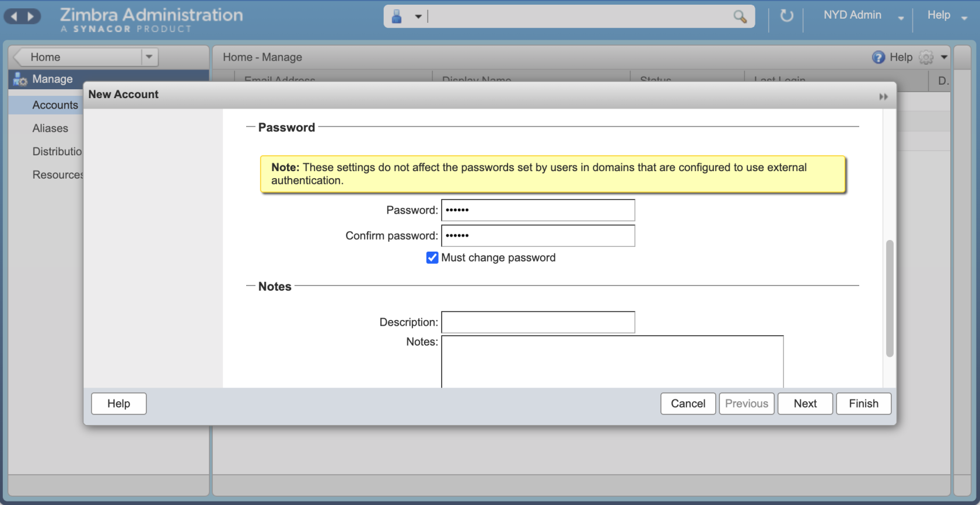Click the Previous wizard button
The height and width of the screenshot is (505, 980).
point(747,403)
